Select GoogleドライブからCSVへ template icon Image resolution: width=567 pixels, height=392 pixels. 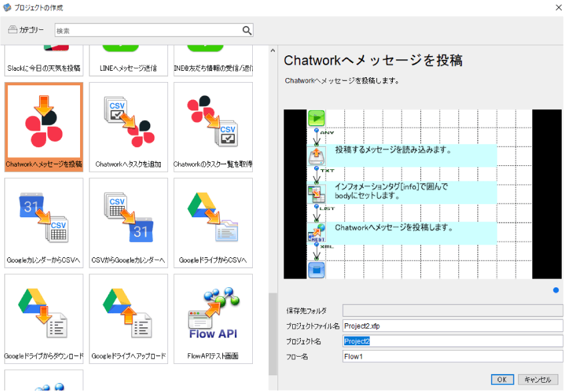[x=213, y=223]
